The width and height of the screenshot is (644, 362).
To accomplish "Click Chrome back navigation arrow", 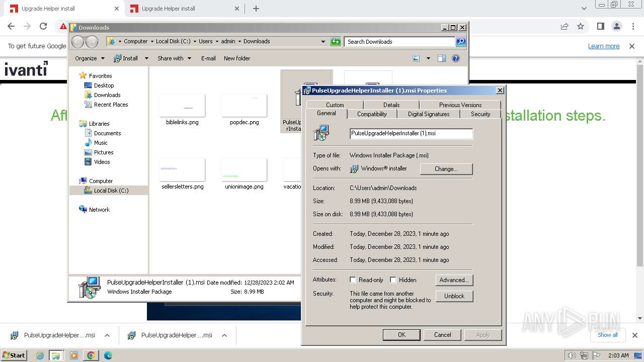I will coord(11,26).
